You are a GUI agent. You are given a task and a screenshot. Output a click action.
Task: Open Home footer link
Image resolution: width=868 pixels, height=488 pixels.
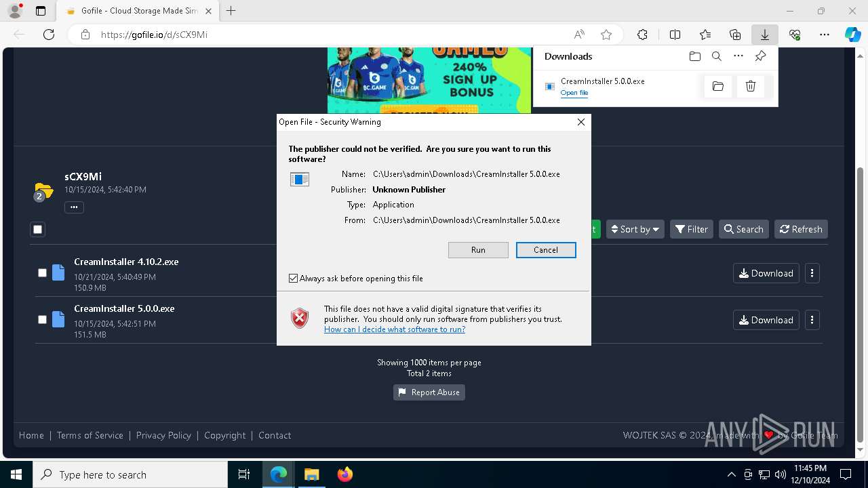31,435
